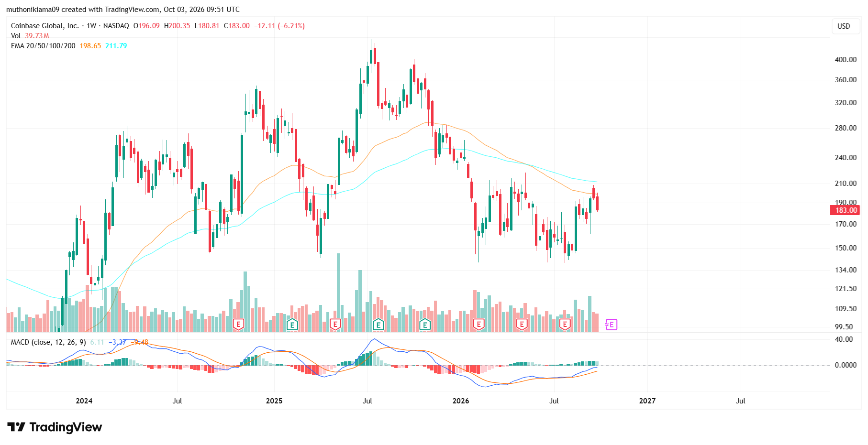Click the MACD zero line label 0.0000
Screen dimensions: 868x445
pos(846,365)
